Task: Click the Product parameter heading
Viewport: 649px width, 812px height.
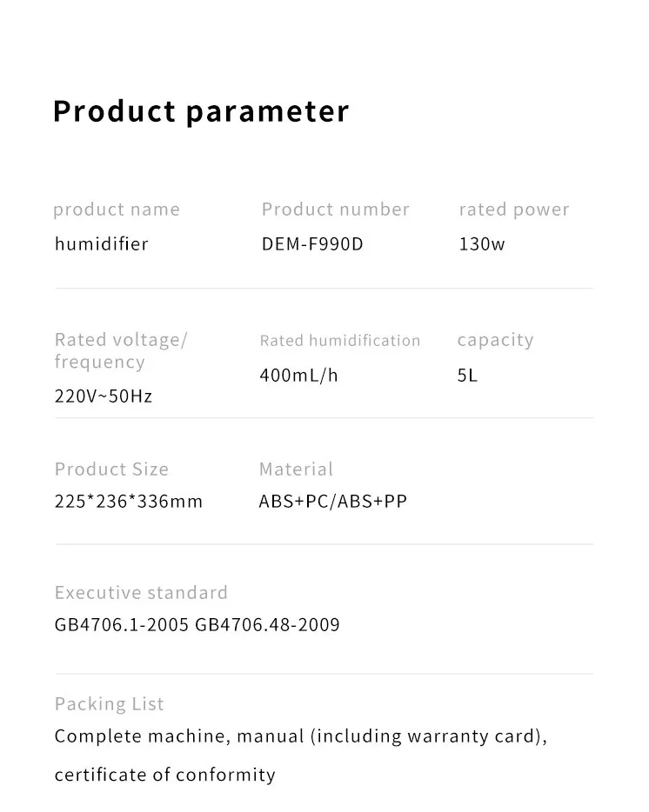Action: [x=201, y=112]
